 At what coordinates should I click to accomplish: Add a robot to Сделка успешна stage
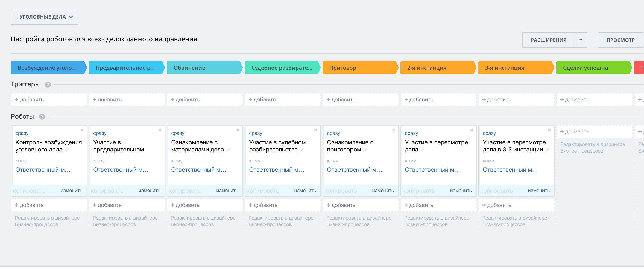(594, 132)
